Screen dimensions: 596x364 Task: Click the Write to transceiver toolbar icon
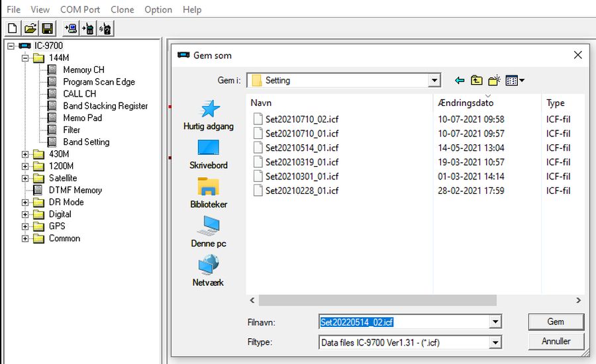pos(88,28)
